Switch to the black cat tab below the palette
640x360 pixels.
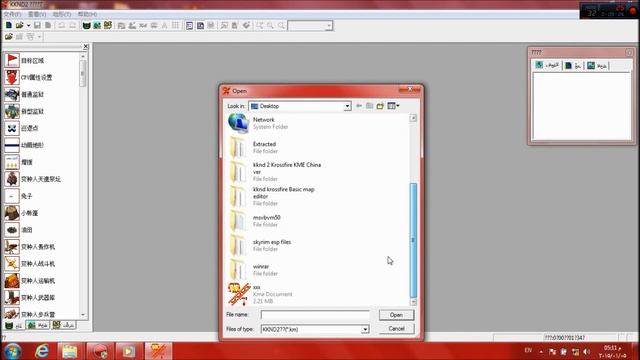pyautogui.click(x=13, y=325)
